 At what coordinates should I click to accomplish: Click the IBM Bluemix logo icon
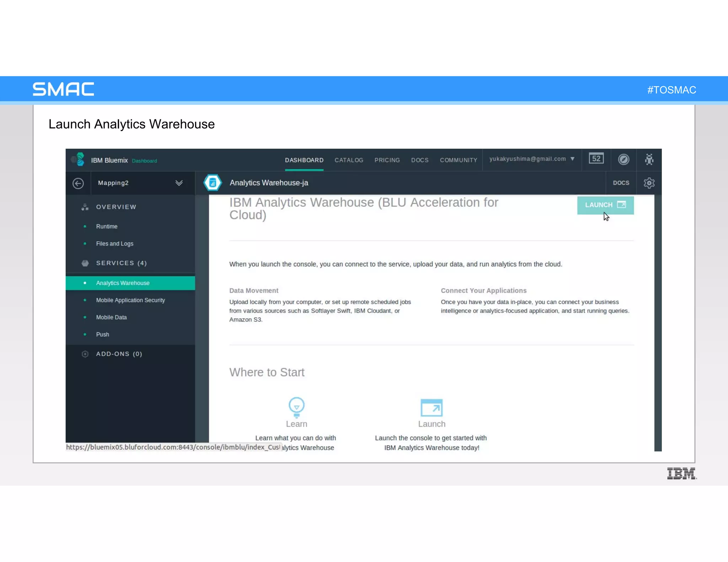tap(78, 159)
